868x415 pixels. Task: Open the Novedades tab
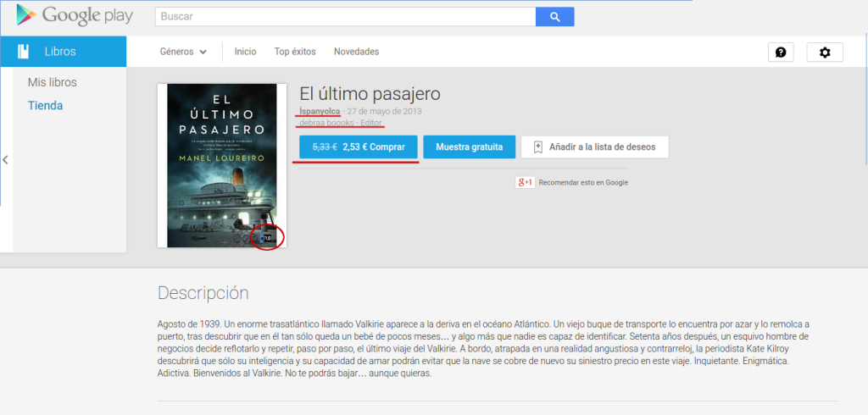click(x=357, y=52)
